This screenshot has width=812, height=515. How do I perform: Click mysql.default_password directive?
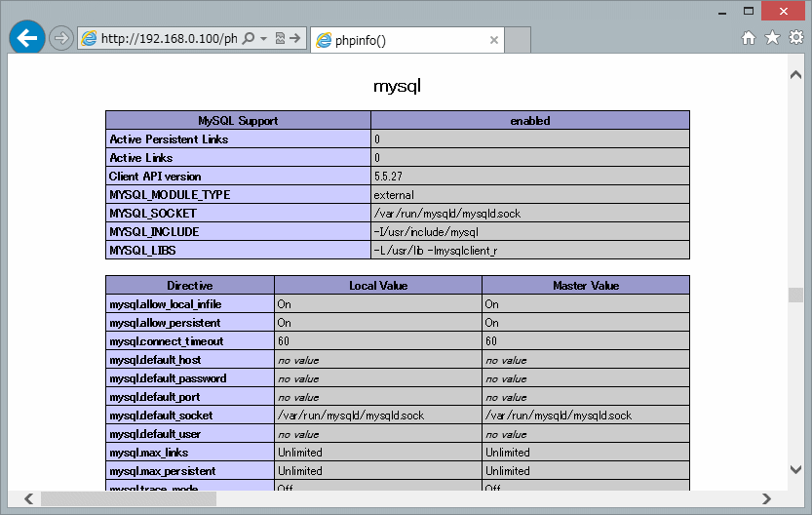(x=168, y=378)
